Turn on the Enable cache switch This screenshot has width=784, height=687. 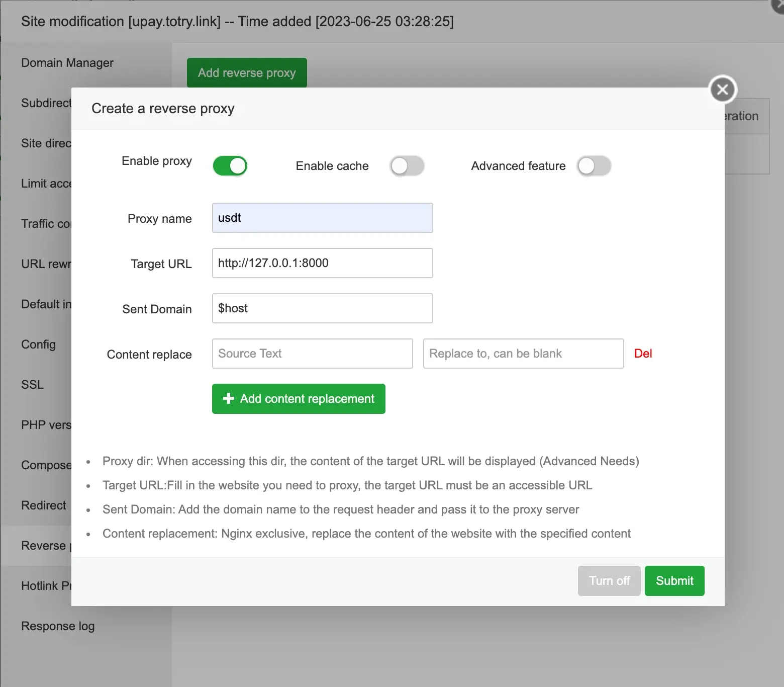click(407, 166)
